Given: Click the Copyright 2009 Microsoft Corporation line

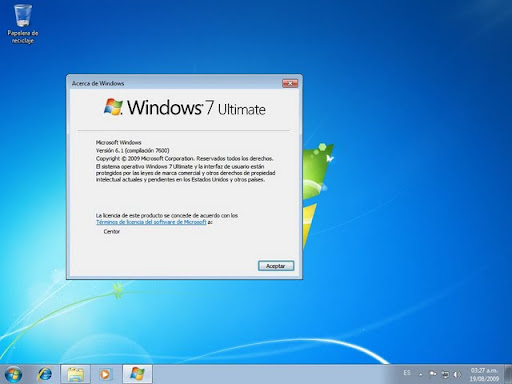Looking at the screenshot, I should [185, 158].
